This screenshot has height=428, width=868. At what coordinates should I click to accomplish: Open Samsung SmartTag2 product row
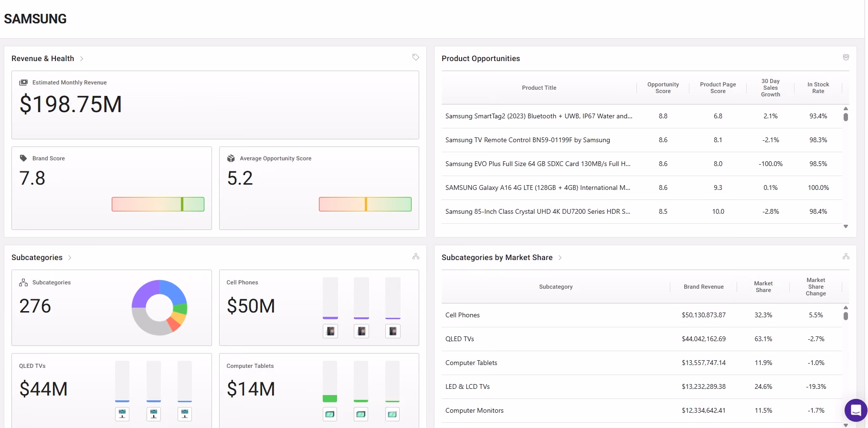642,116
